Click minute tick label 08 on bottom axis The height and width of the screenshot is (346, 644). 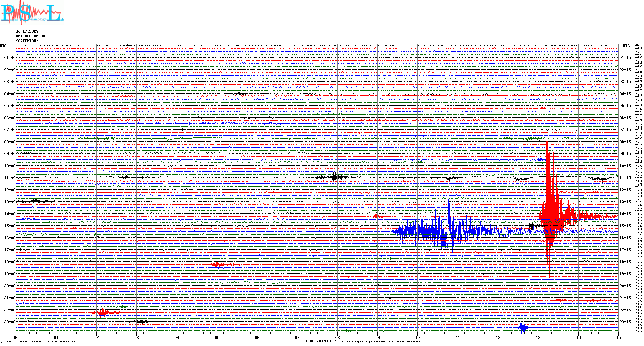[337, 337]
